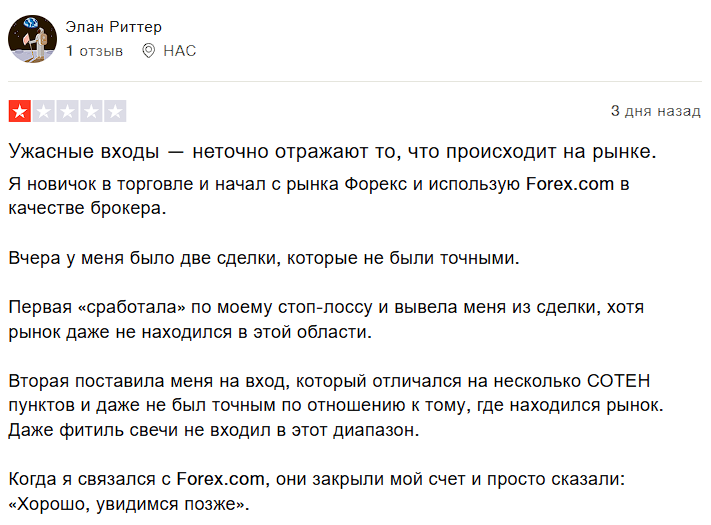Click the third gray rating star

pyautogui.click(x=67, y=111)
